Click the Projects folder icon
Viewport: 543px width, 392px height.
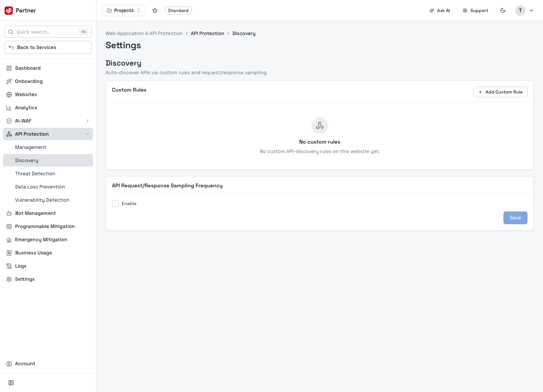click(109, 11)
